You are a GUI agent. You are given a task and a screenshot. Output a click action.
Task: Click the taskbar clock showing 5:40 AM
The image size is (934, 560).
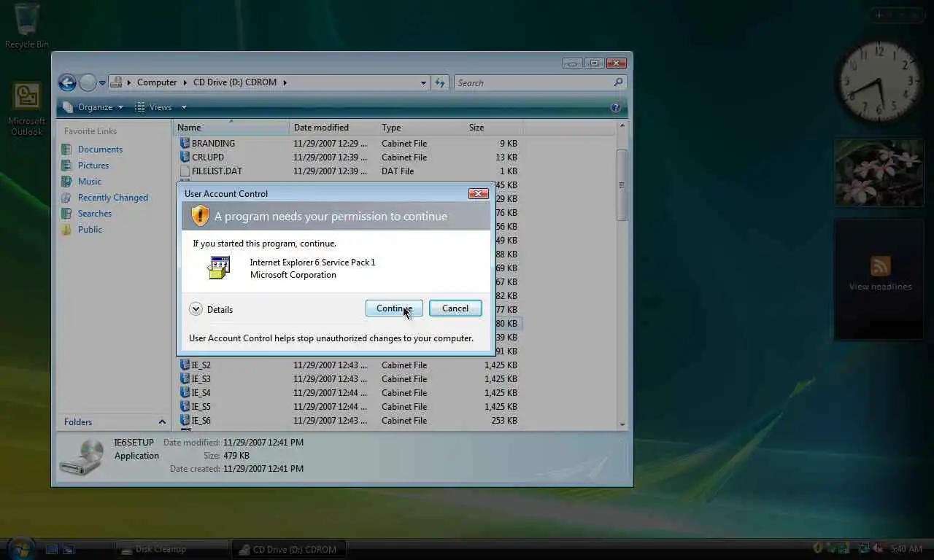[x=906, y=548]
